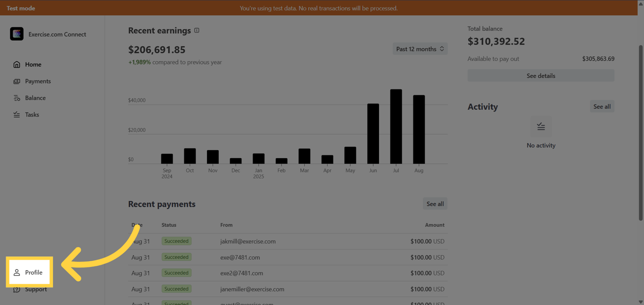The width and height of the screenshot is (644, 305).
Task: Click the Tasks checklist icon in the sidebar
Action: [17, 115]
